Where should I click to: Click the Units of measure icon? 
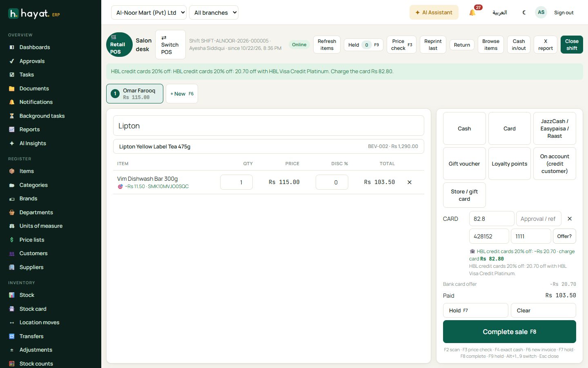coord(12,226)
